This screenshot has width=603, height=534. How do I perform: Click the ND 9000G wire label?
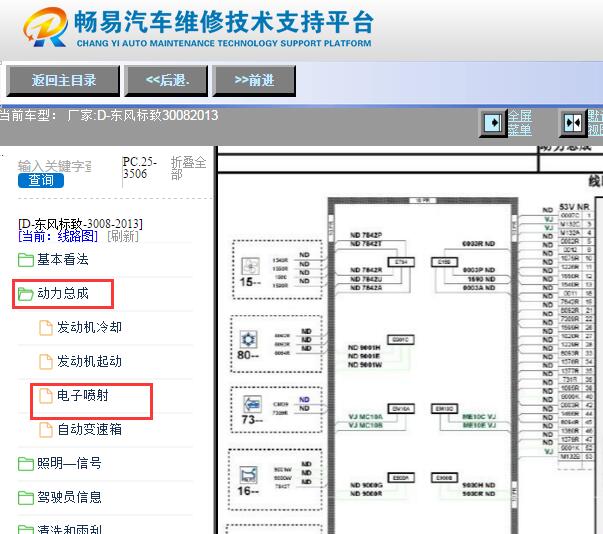click(366, 485)
